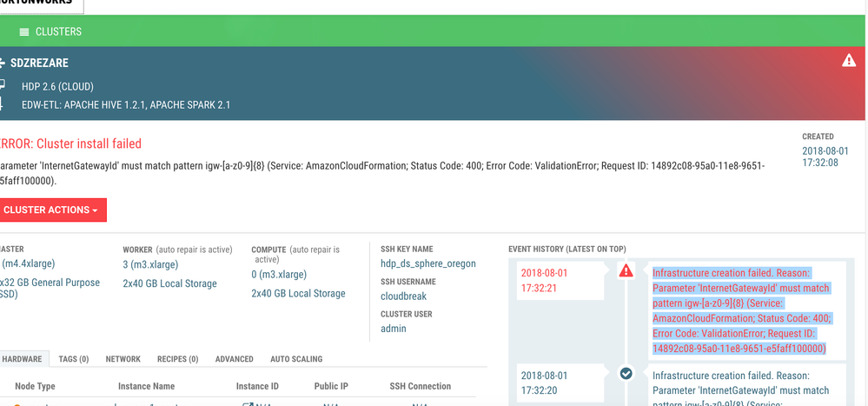Click the monitor icon beside HDP 2.6
Screen dimensions: 868x406
[3, 84]
